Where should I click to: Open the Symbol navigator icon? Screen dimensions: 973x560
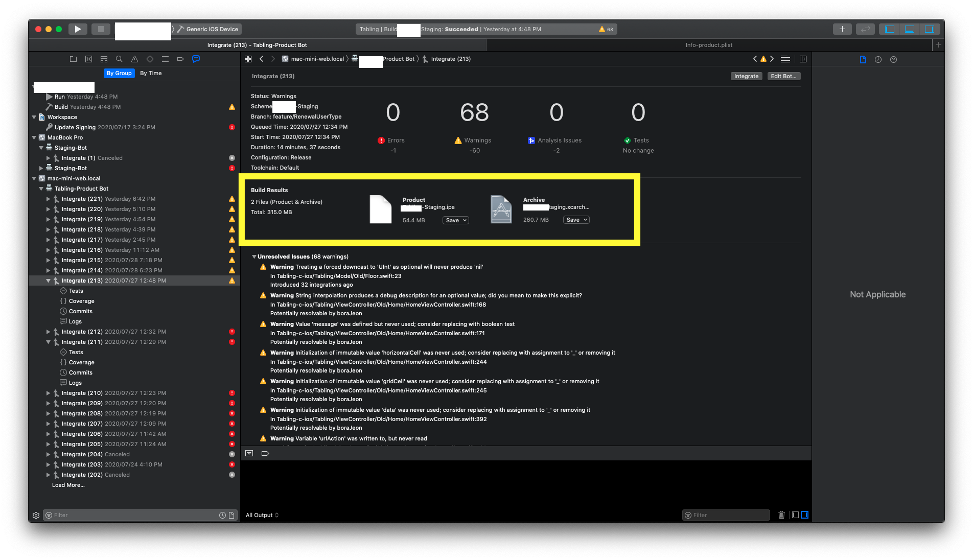coord(104,59)
